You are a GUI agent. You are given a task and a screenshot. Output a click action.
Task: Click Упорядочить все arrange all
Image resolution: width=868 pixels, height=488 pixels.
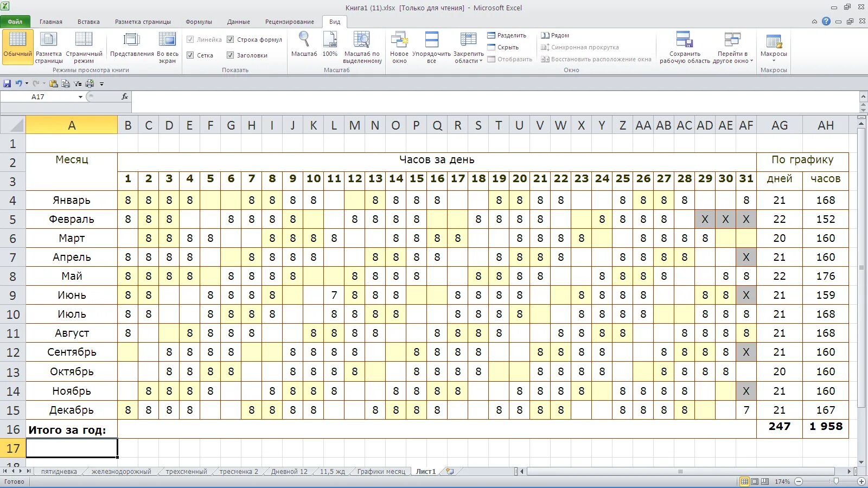click(x=431, y=47)
